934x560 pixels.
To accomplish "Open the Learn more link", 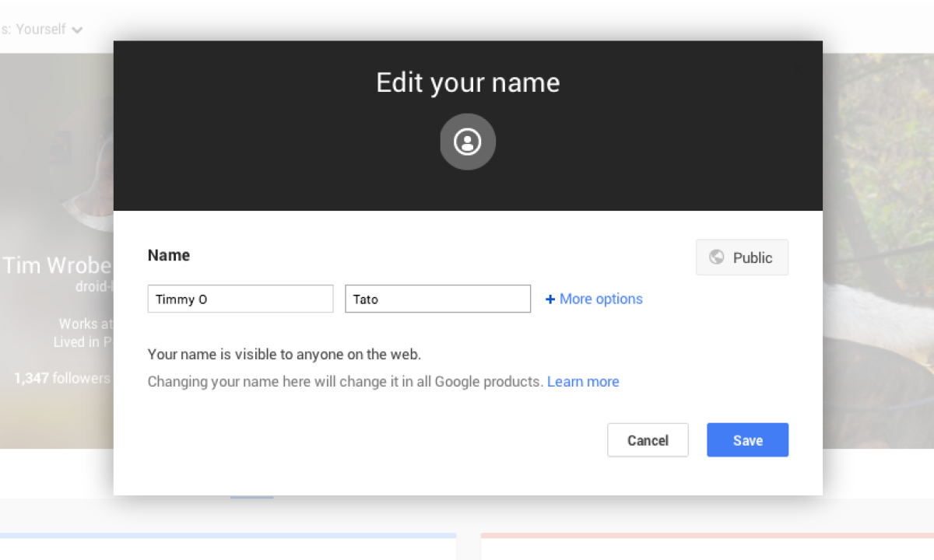I will 583,382.
